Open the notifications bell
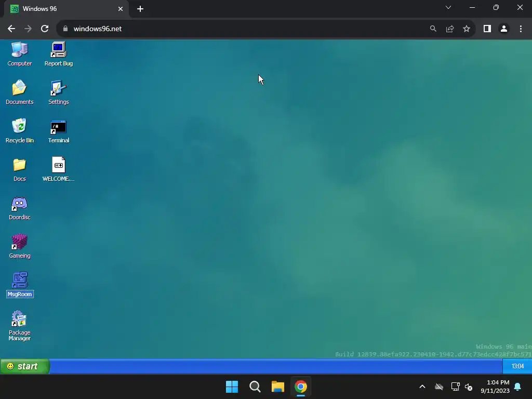This screenshot has width=532, height=399. tap(518, 387)
